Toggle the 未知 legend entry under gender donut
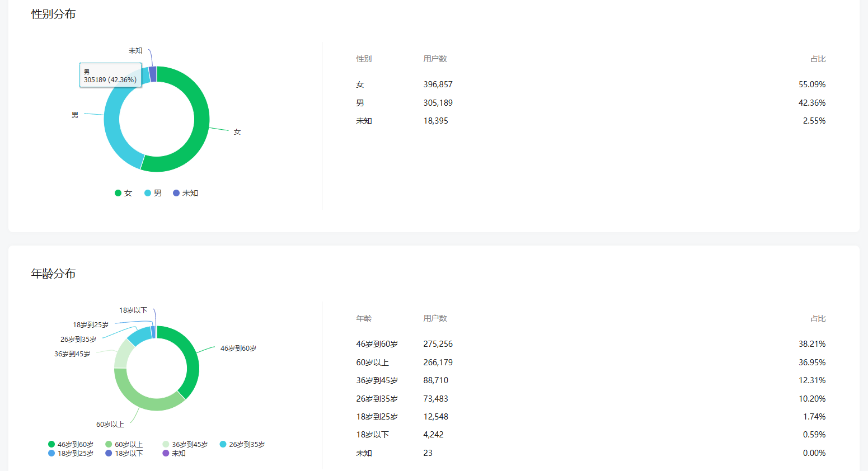 click(x=186, y=193)
